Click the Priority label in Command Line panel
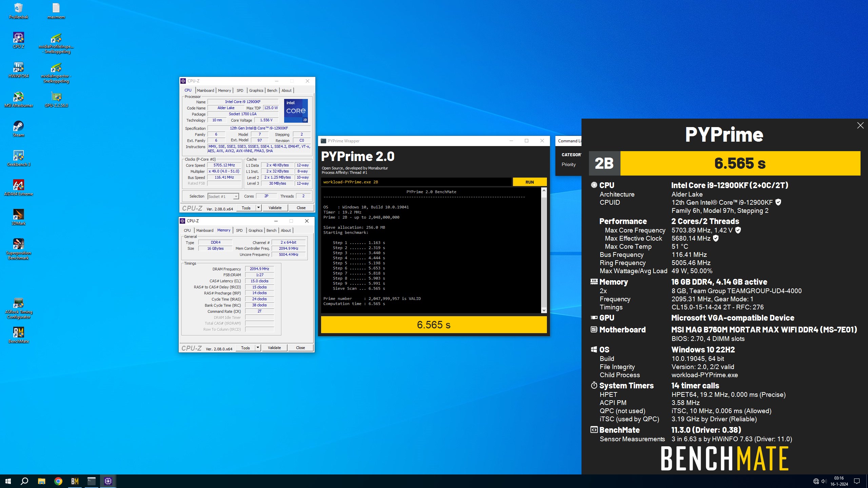 click(x=569, y=164)
